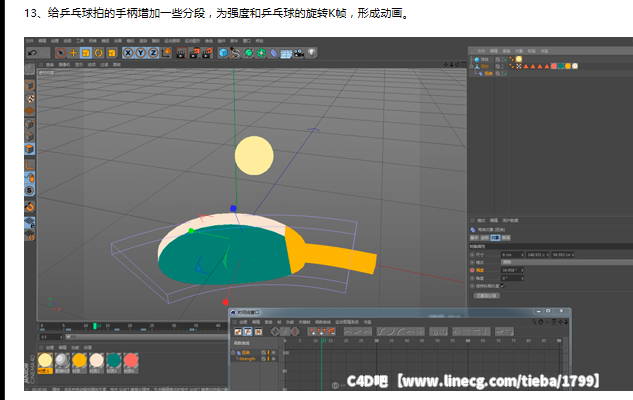Click the current frame field 0 F
633x400 pixels.
click(51, 337)
